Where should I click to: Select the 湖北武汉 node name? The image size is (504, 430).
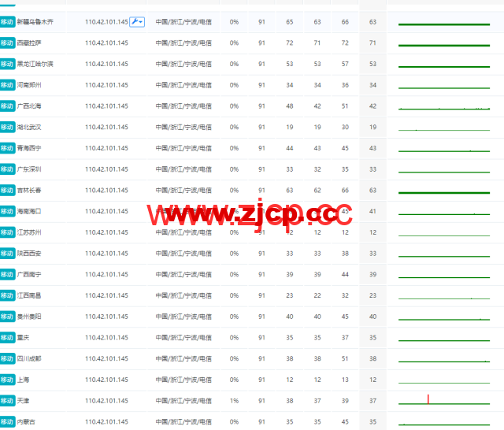(29, 127)
